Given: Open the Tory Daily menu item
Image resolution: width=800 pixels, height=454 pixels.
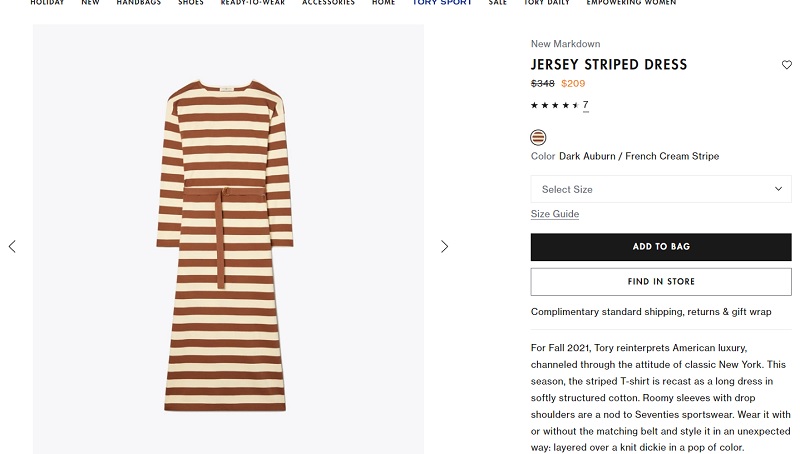Looking at the screenshot, I should (x=546, y=3).
